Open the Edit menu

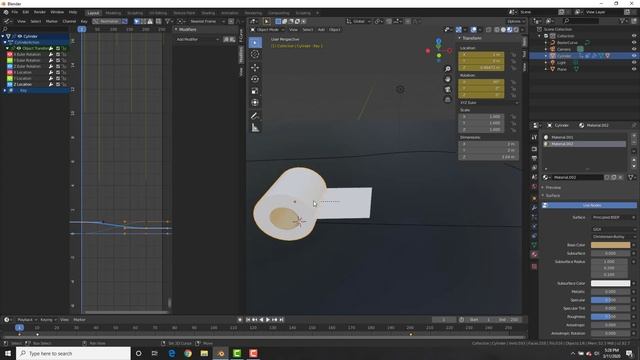[26, 12]
